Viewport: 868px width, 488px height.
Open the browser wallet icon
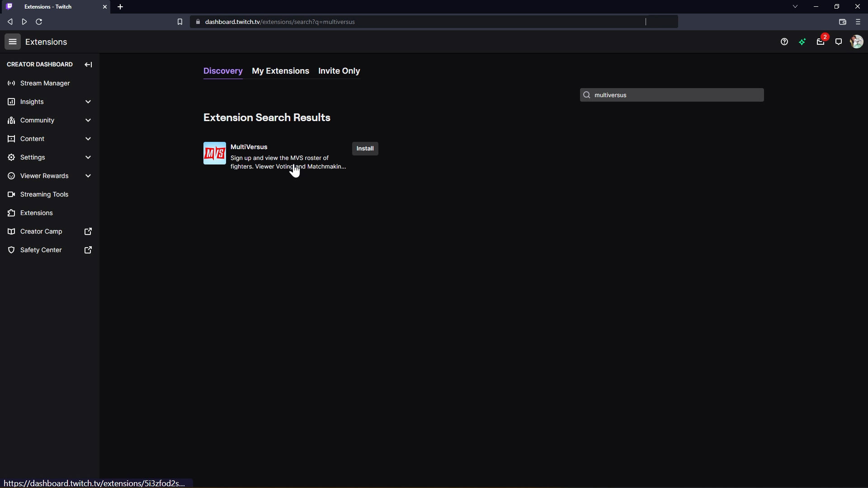pos(843,22)
